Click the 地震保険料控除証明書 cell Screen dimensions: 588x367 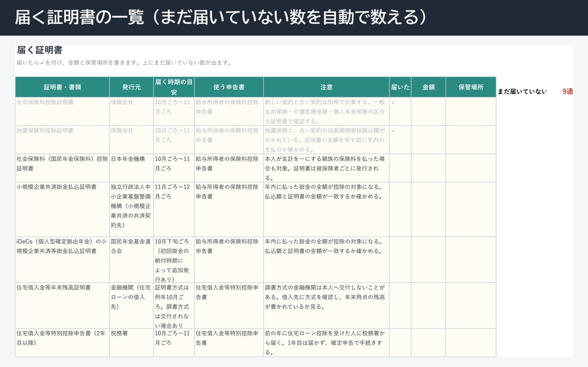(62, 140)
